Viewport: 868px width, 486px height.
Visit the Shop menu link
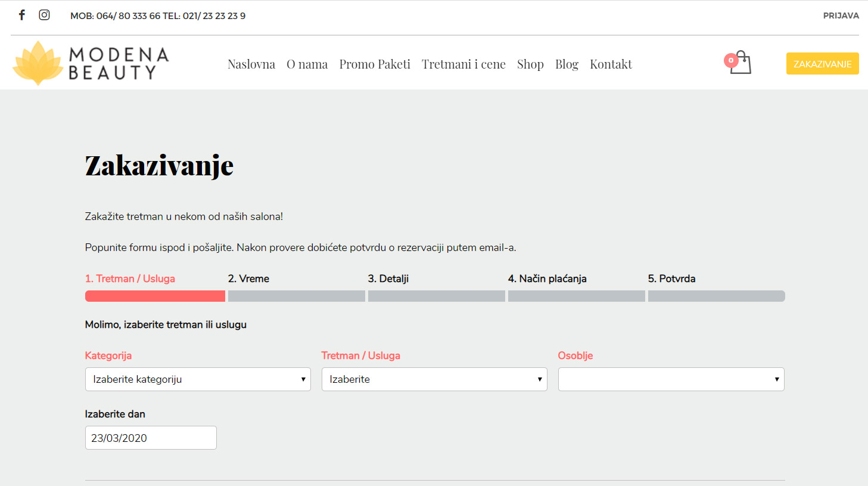click(x=530, y=64)
